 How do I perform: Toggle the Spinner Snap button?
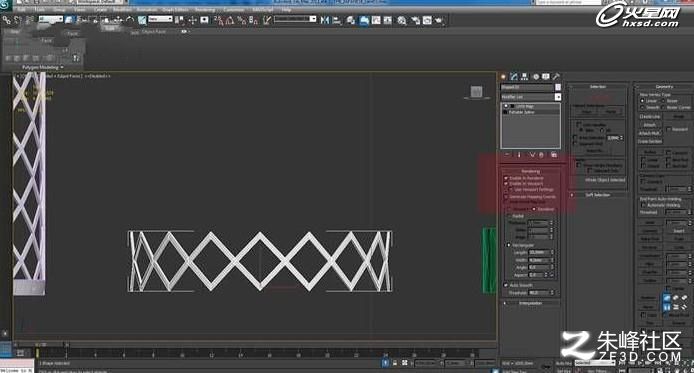click(x=253, y=20)
